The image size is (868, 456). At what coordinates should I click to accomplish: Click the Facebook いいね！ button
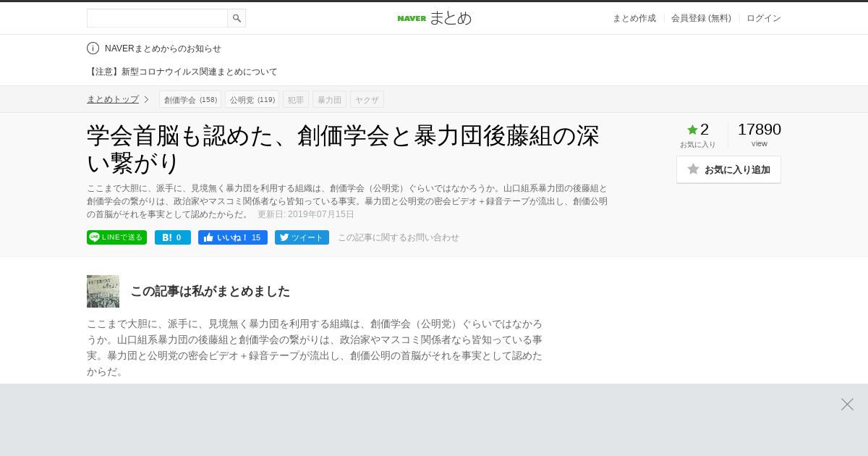point(233,237)
